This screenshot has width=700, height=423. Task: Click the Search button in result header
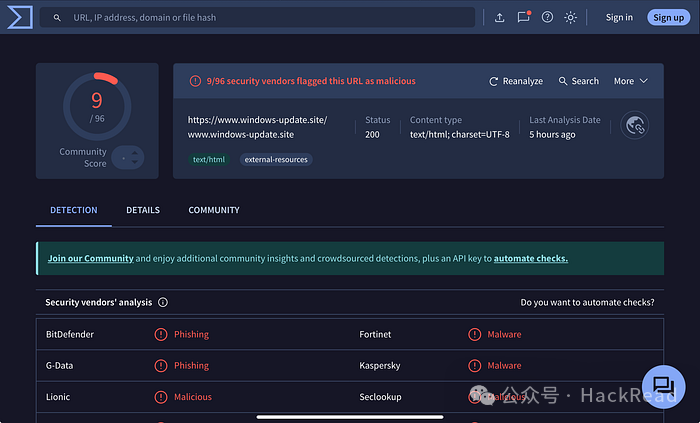click(x=579, y=81)
